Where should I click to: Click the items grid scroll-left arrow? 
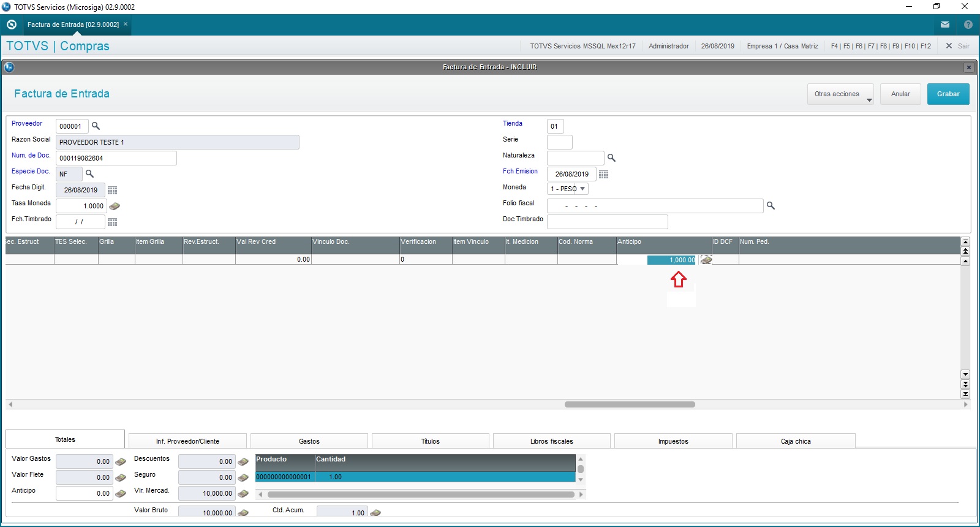10,404
